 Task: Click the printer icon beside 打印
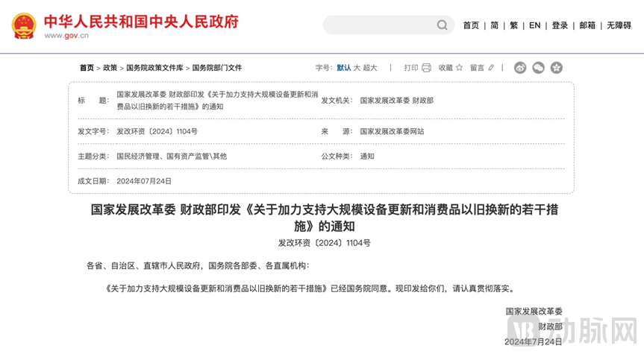(x=426, y=68)
